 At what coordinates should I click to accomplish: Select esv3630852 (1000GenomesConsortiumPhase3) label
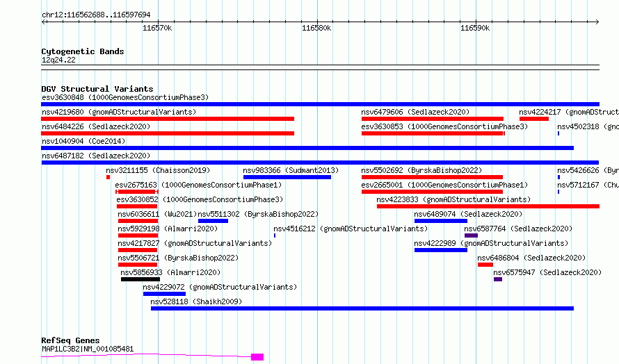pos(200,199)
